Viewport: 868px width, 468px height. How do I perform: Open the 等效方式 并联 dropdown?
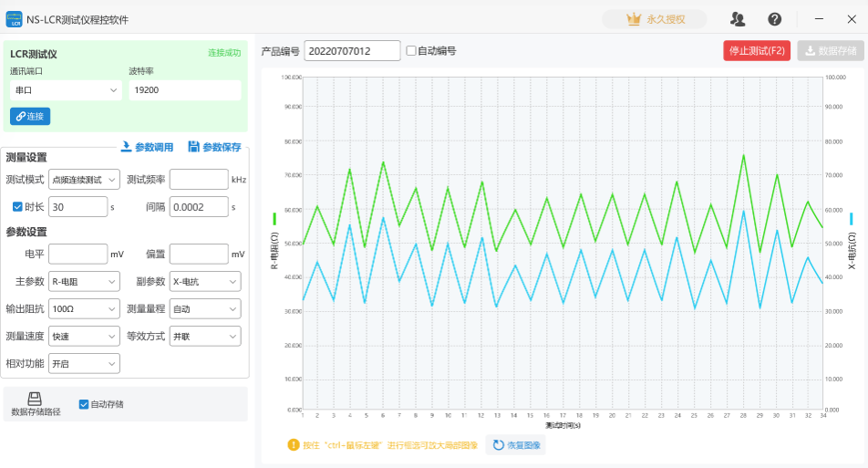pos(205,337)
